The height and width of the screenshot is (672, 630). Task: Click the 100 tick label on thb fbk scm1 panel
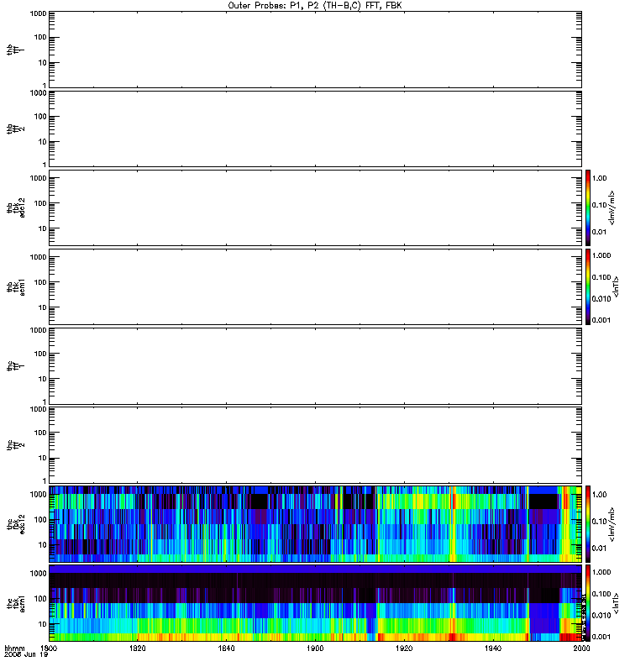[40, 282]
